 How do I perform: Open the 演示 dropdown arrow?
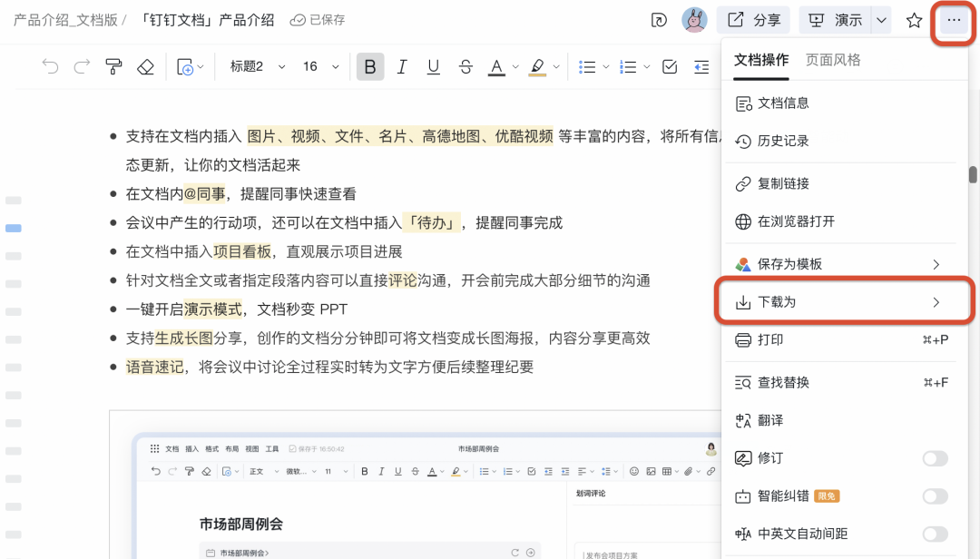point(881,21)
